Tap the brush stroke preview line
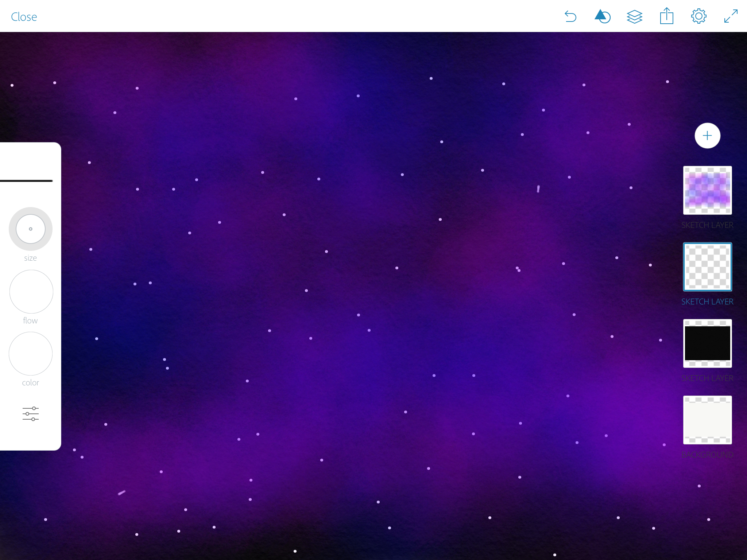 (26, 181)
